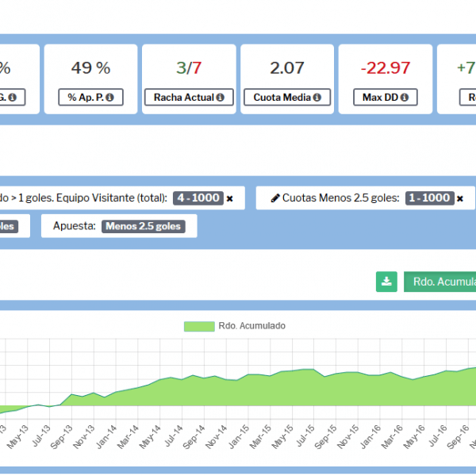Click the Jan-16 axis label
476x476 pixels.
[370, 437]
